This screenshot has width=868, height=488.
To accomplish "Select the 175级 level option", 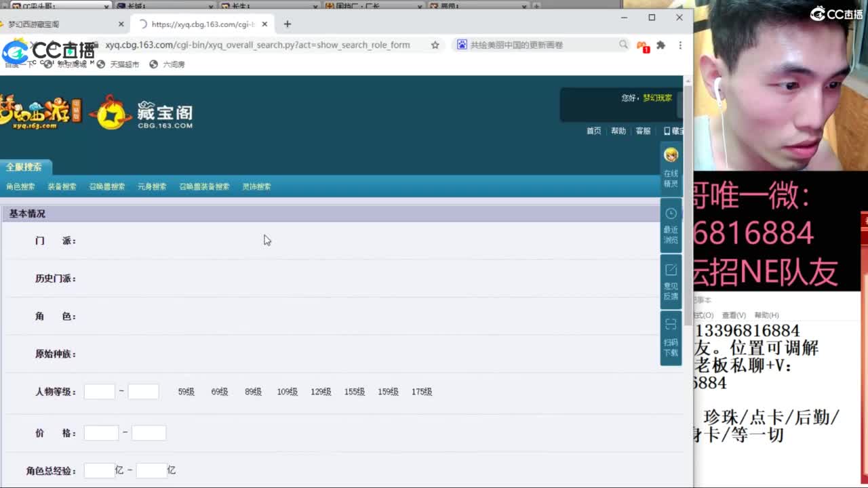I will pos(422,392).
